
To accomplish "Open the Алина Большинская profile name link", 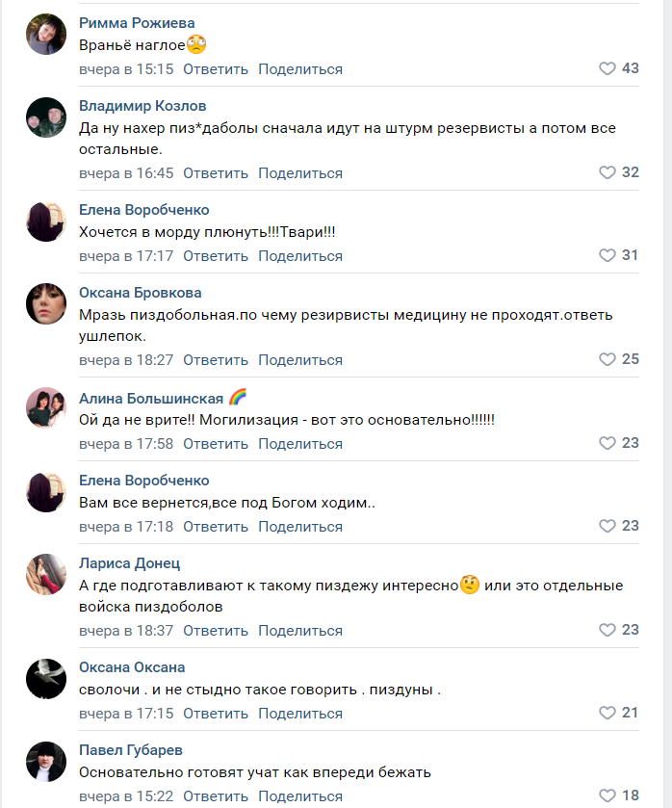I will click(x=151, y=398).
